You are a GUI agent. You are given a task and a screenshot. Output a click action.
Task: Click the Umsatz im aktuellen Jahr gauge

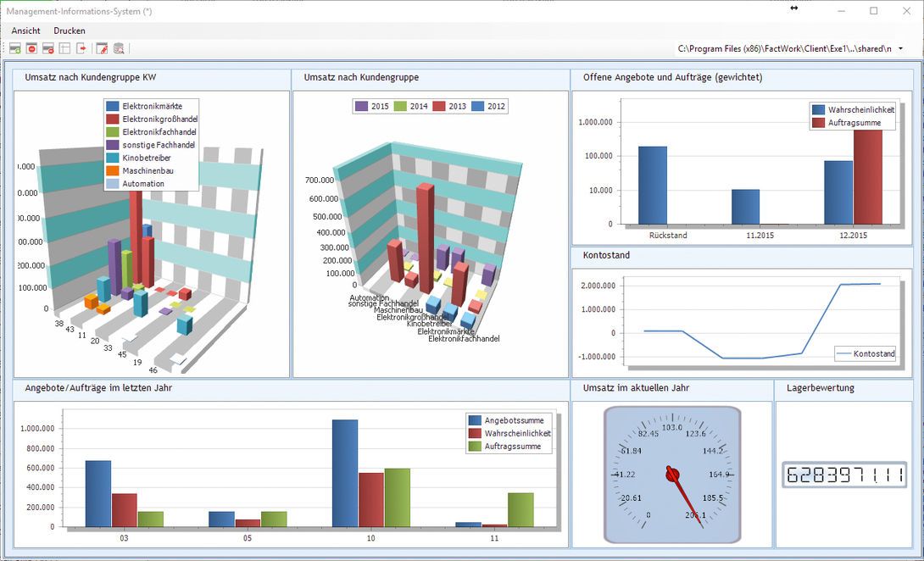click(672, 475)
